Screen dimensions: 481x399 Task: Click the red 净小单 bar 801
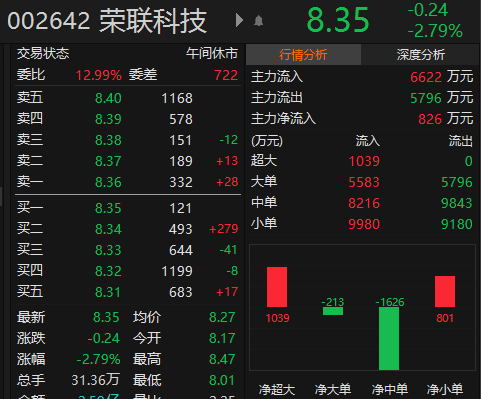point(445,291)
